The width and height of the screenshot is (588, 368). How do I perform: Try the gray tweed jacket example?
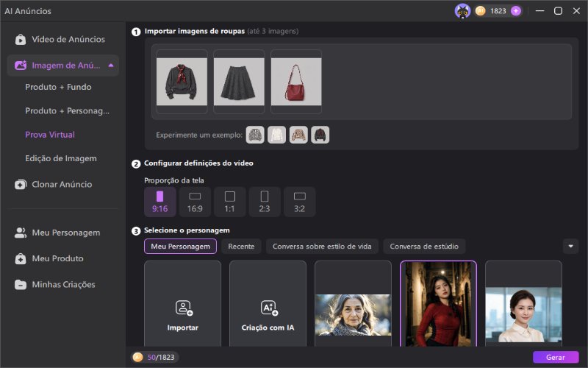[255, 135]
